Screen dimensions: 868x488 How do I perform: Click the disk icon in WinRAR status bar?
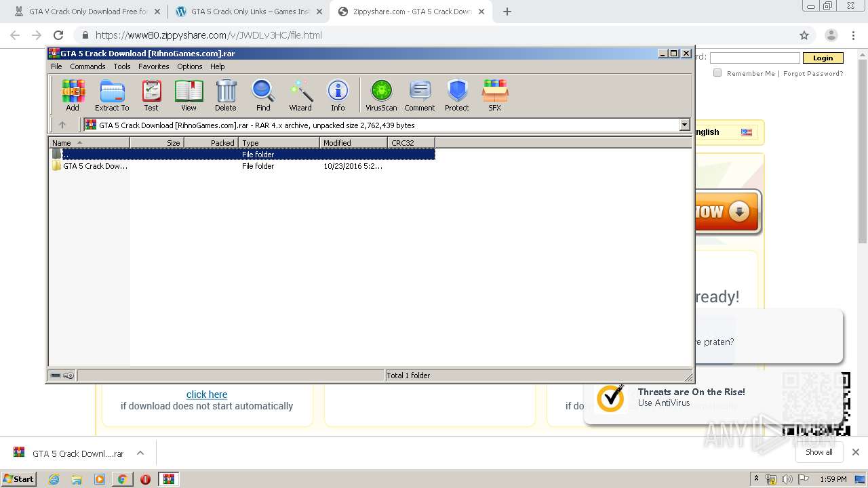pyautogui.click(x=56, y=375)
